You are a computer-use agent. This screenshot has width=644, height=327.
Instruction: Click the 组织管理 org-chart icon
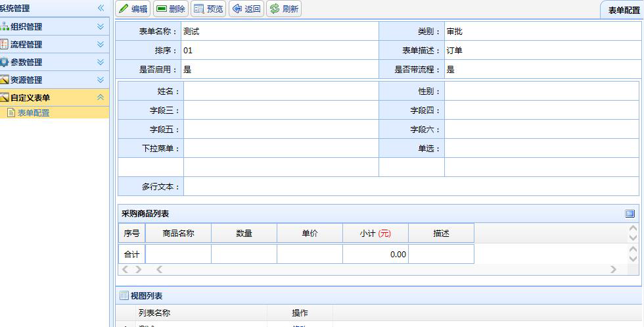tap(4, 26)
